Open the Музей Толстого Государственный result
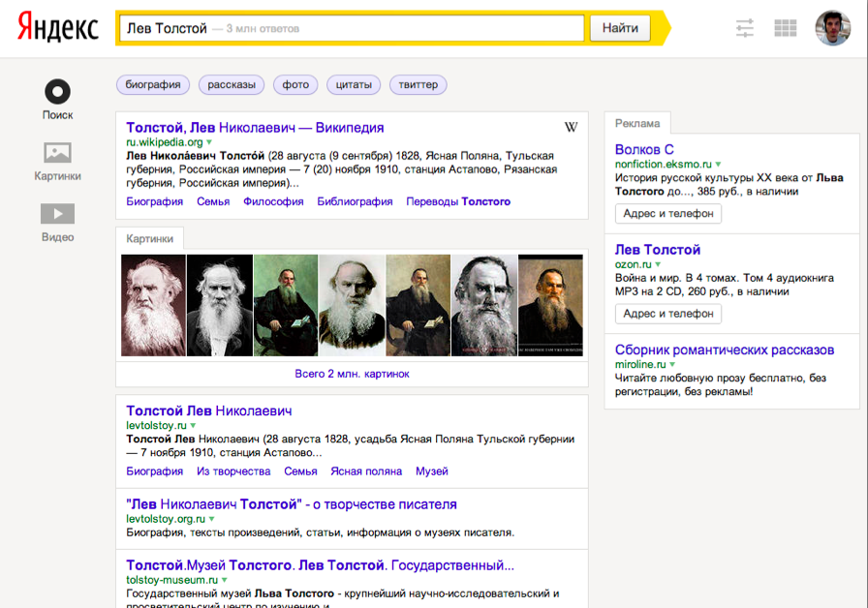Viewport: 868px width, 608px height. coord(320,565)
